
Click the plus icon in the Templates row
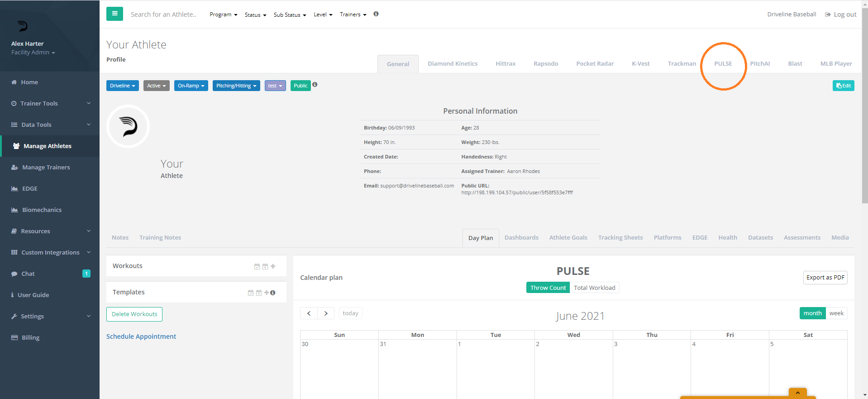tap(267, 293)
